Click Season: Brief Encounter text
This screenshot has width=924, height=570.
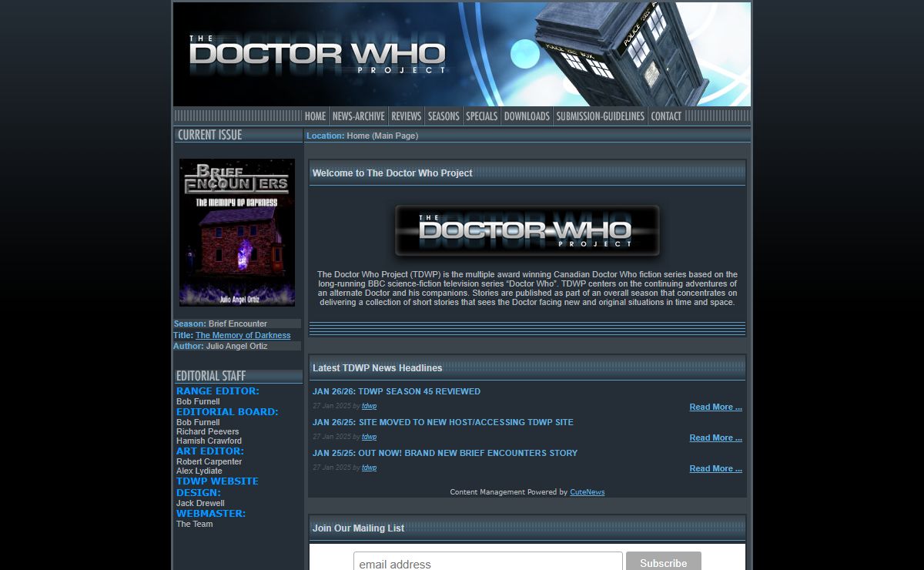pyautogui.click(x=220, y=324)
